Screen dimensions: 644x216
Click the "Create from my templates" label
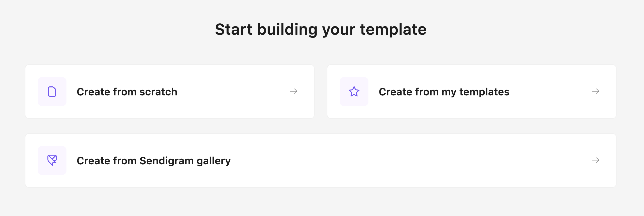(444, 92)
